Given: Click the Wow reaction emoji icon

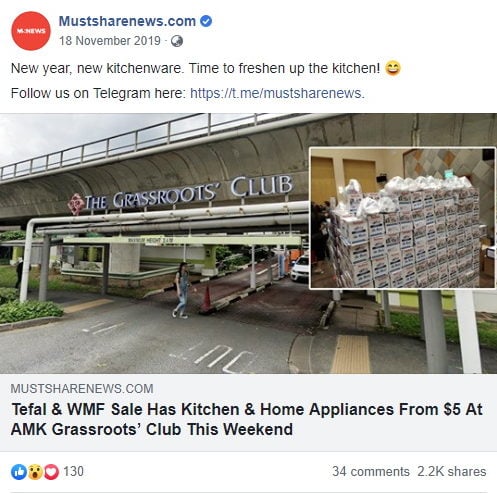Looking at the screenshot, I should click(35, 472).
